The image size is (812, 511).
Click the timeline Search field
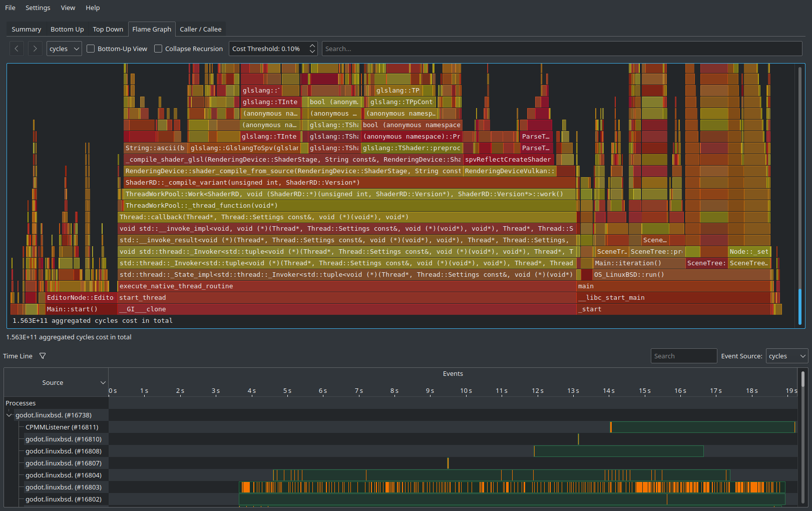[x=684, y=356]
